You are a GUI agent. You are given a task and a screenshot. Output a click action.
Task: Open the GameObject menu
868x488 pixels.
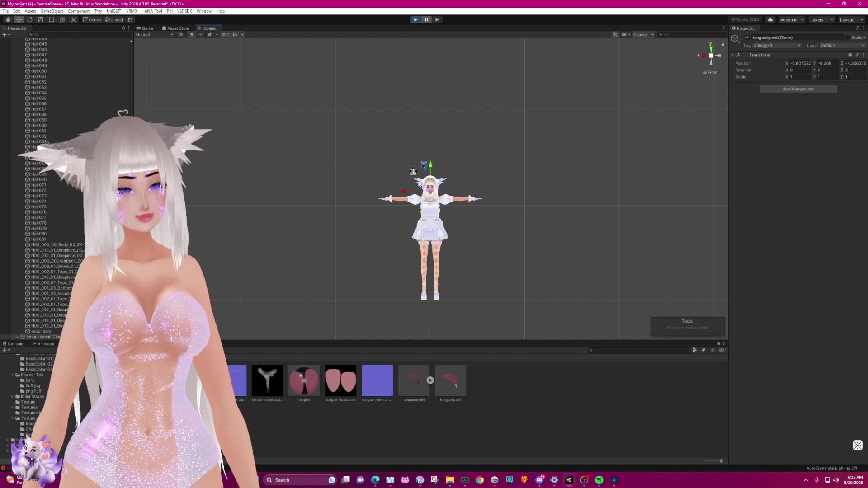click(x=52, y=11)
